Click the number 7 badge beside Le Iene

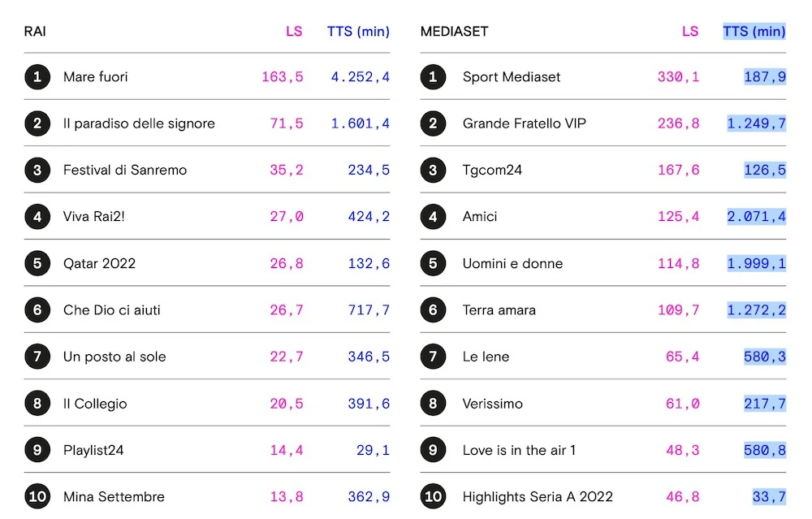click(x=434, y=357)
